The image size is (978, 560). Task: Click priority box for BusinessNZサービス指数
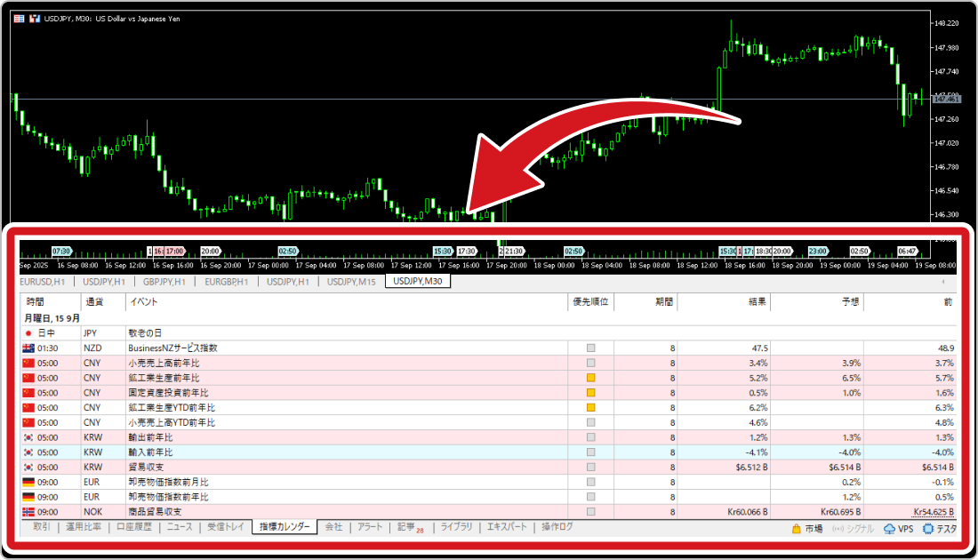coord(591,348)
